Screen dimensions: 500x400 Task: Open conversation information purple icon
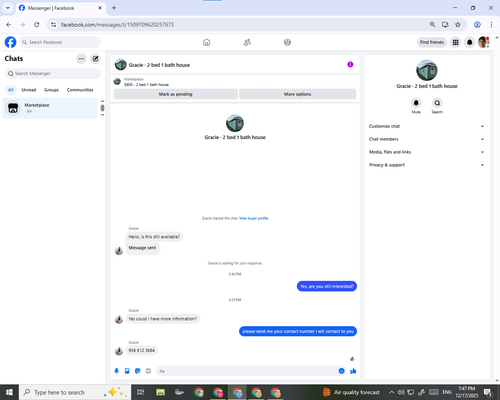(x=350, y=64)
